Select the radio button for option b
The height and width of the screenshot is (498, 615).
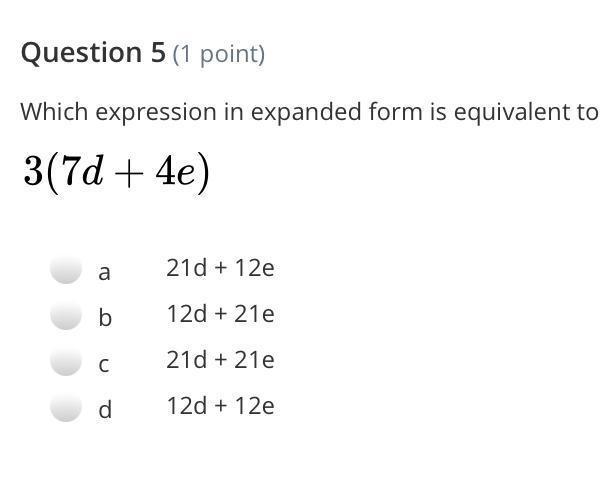[66, 314]
